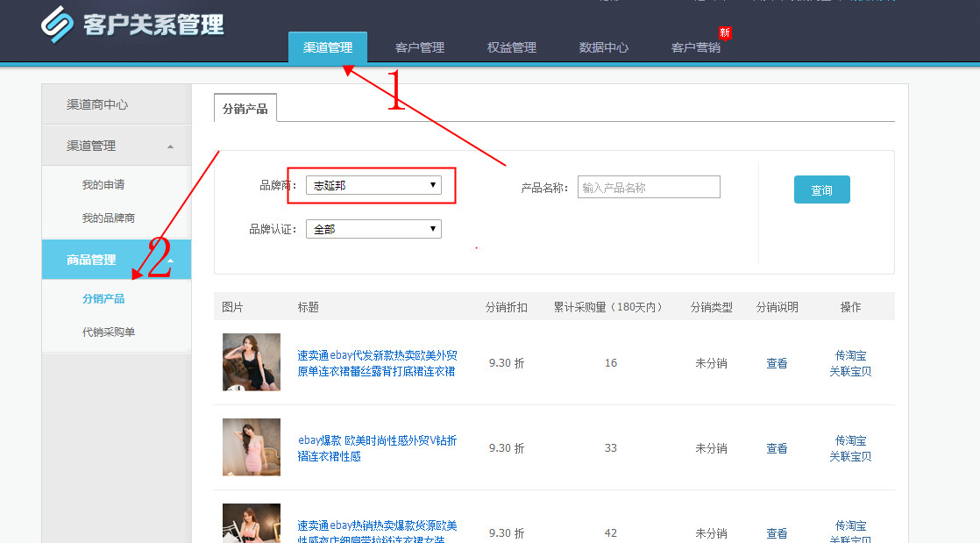This screenshot has height=543, width=980.
Task: Click 传淘宝 for the product with 42 purchases
Action: pyautogui.click(x=850, y=525)
